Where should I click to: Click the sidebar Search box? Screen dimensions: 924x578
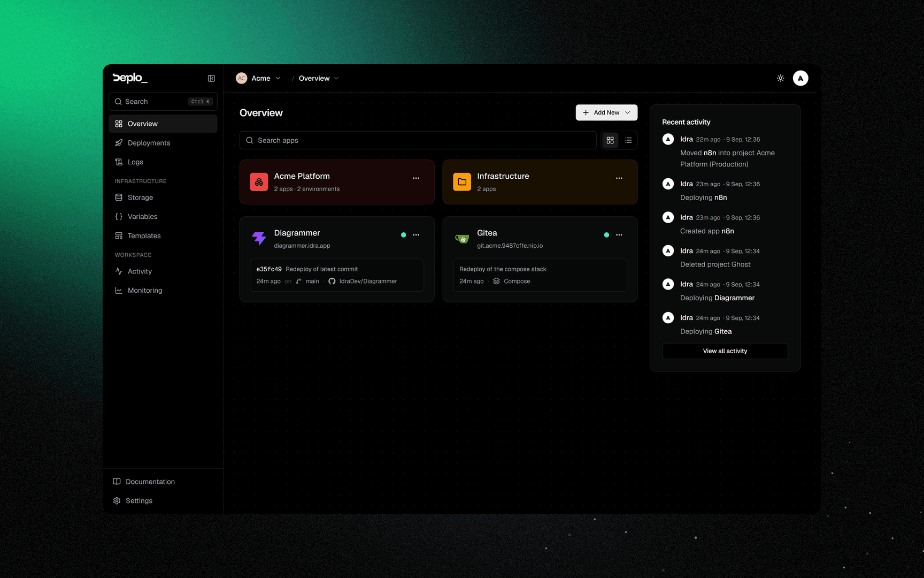click(x=163, y=102)
